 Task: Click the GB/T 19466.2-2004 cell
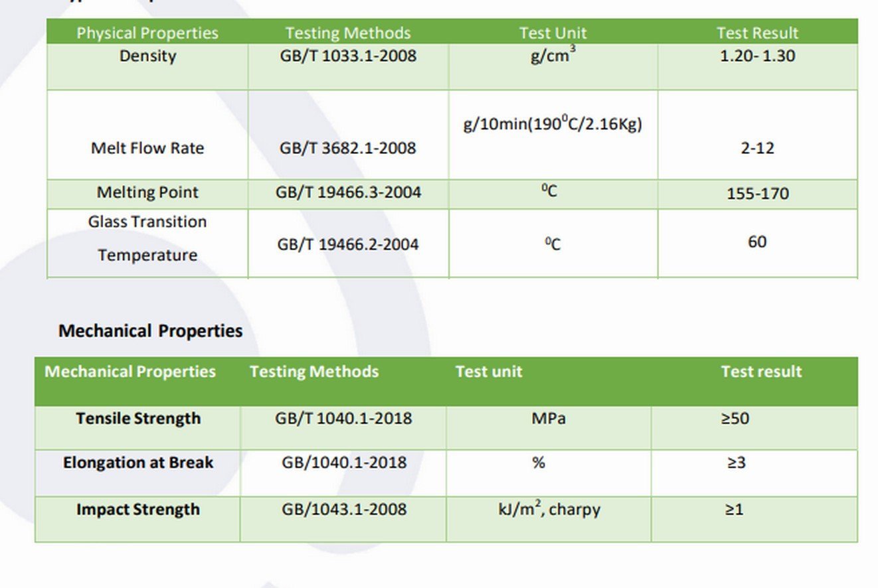(x=348, y=244)
